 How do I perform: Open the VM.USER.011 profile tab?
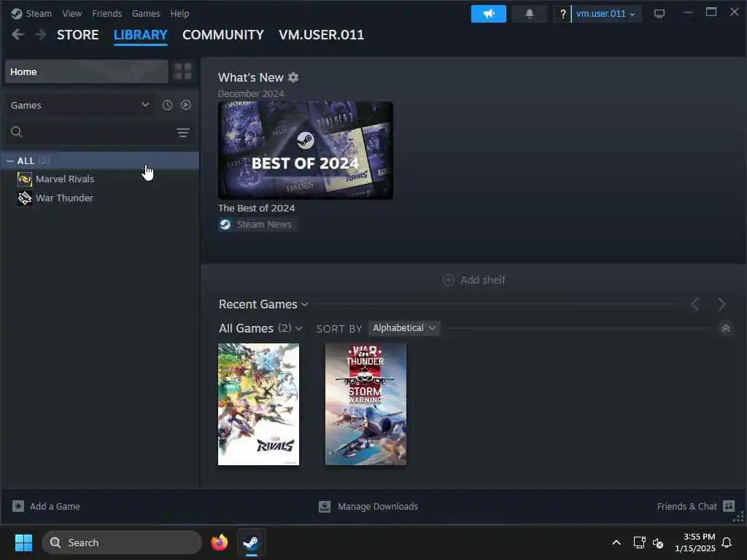(x=322, y=35)
